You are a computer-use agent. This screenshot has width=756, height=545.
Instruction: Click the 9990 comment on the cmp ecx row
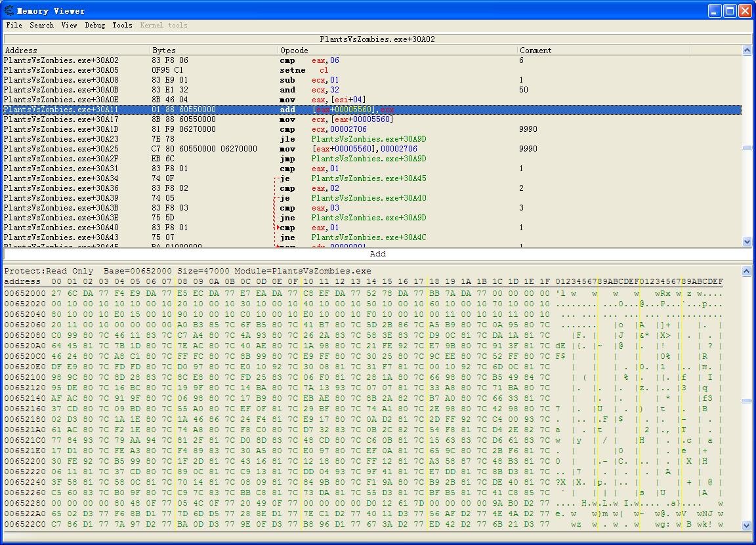coord(528,129)
